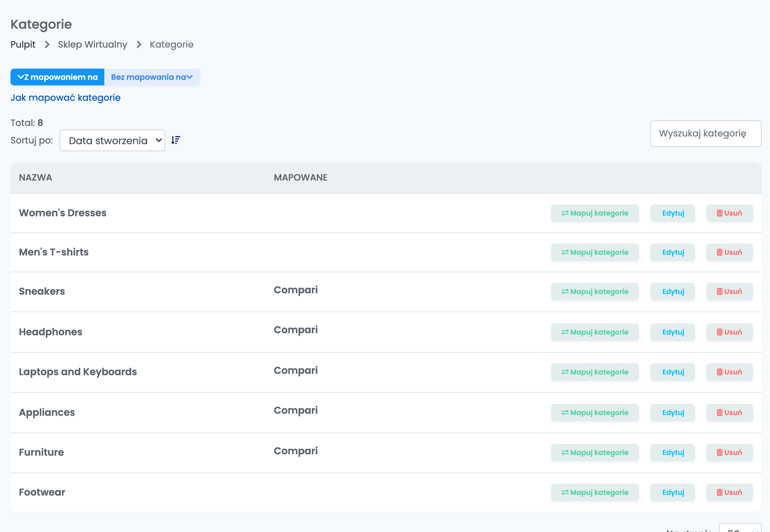The image size is (770, 532).
Task: Open the 'Data stworzenia' sort dropdown
Action: click(112, 140)
